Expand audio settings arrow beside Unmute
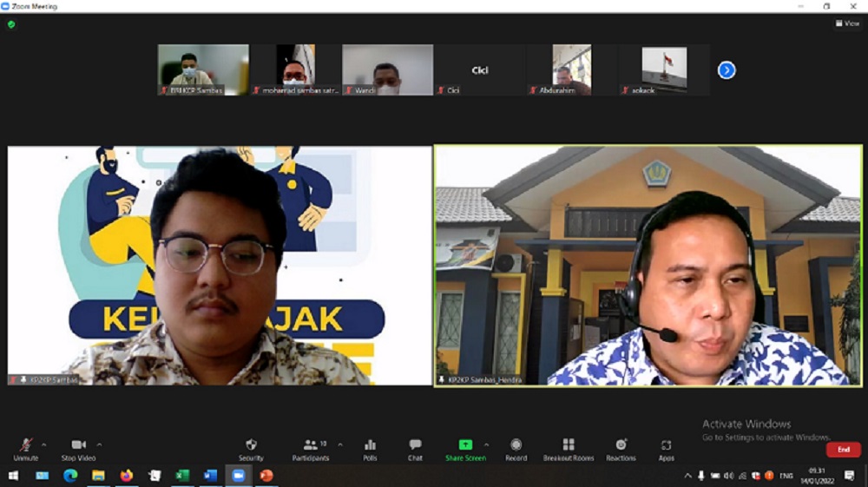Image resolution: width=868 pixels, height=487 pixels. click(44, 444)
